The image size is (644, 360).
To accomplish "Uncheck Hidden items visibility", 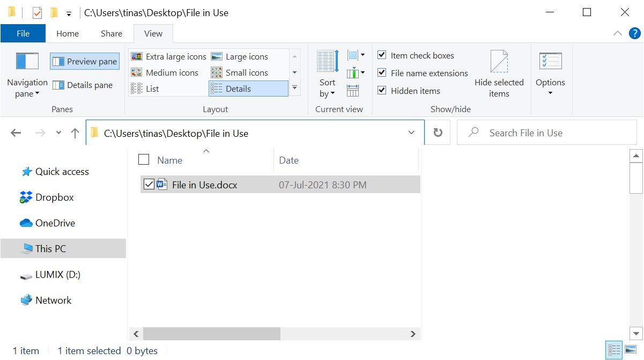I will 382,90.
